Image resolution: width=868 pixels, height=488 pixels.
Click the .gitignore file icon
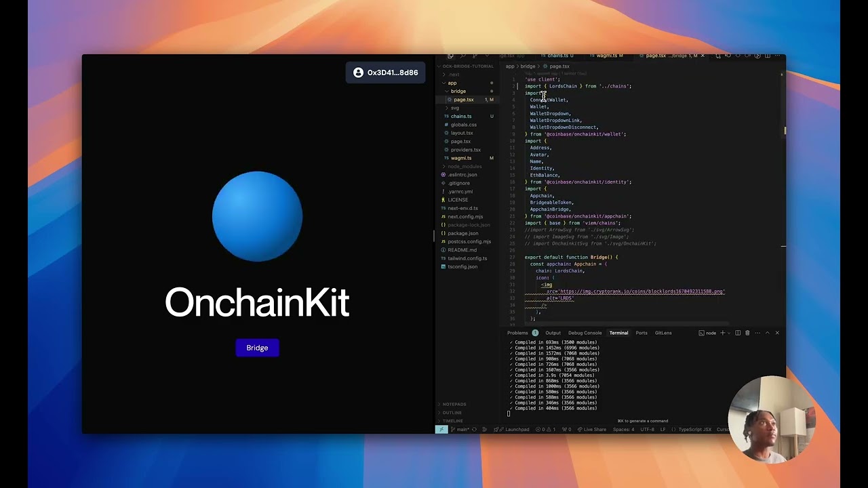(x=443, y=183)
